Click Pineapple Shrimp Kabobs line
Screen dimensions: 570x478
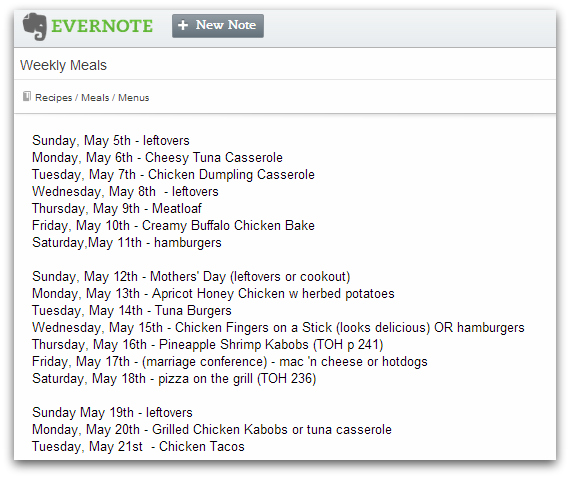pyautogui.click(x=208, y=344)
